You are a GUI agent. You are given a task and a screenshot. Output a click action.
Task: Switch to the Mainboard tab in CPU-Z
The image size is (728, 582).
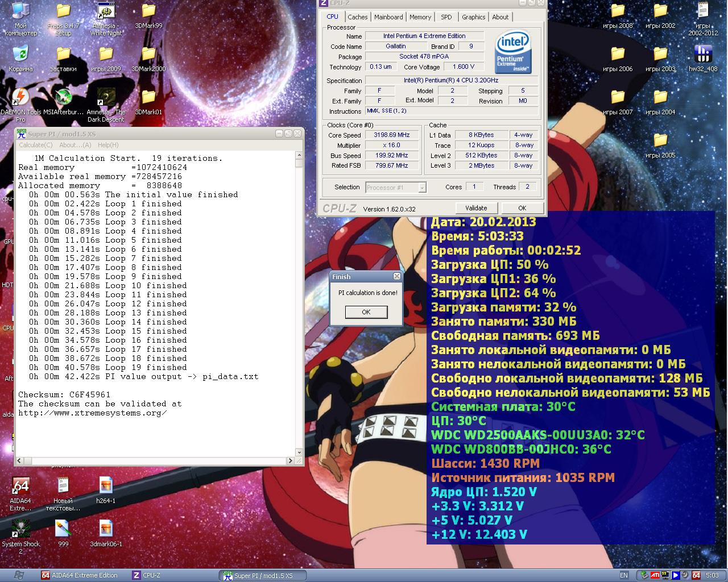pyautogui.click(x=388, y=17)
